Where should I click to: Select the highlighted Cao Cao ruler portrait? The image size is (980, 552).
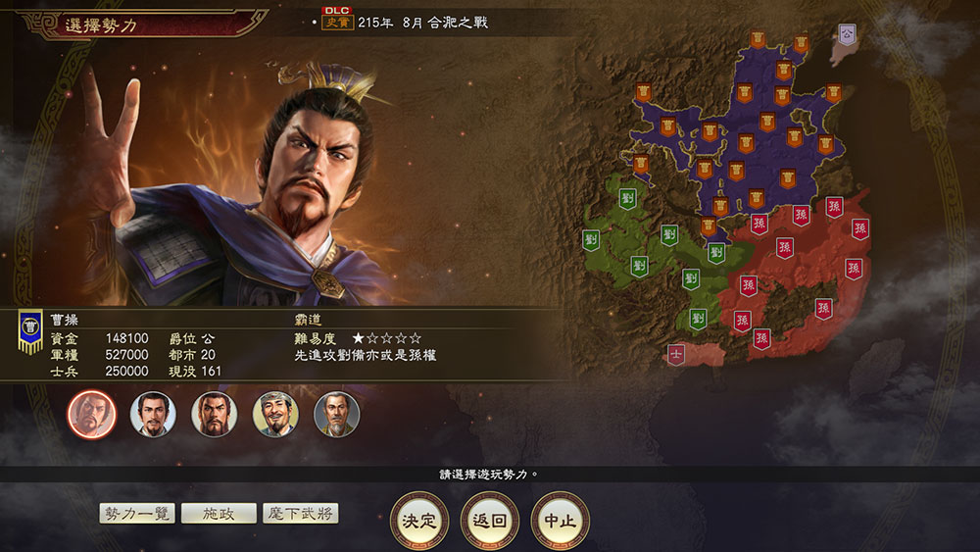click(91, 414)
